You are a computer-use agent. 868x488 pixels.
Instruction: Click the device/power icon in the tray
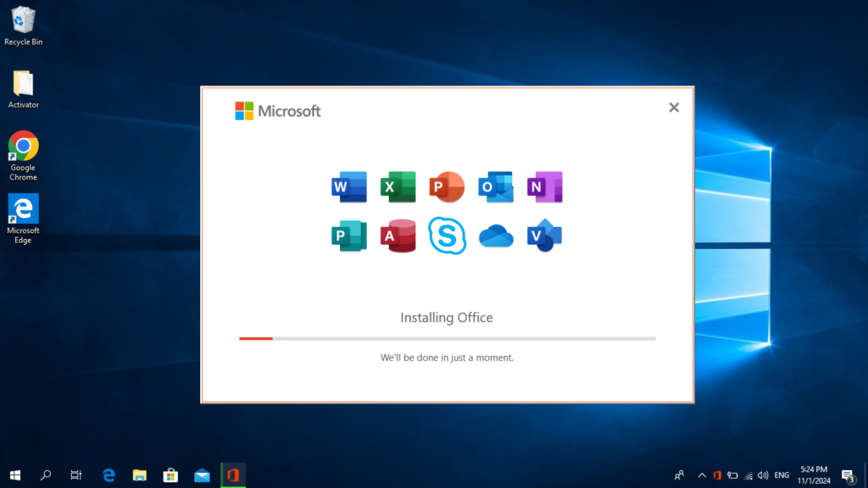pyautogui.click(x=733, y=475)
